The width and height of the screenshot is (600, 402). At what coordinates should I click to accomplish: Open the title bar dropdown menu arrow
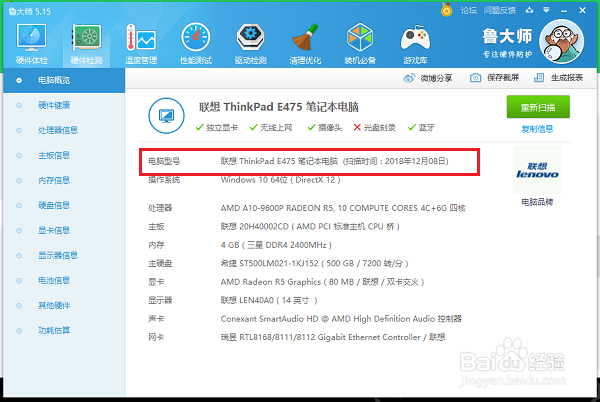pos(546,10)
